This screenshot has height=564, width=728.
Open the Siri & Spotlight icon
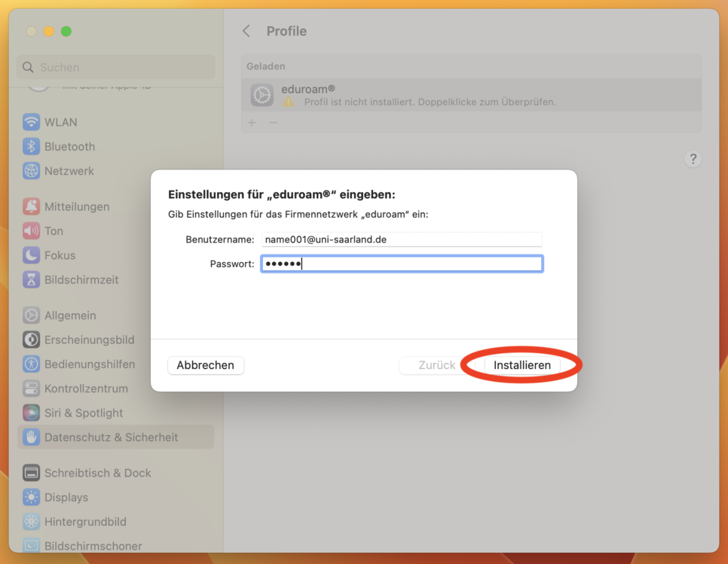[x=31, y=413]
